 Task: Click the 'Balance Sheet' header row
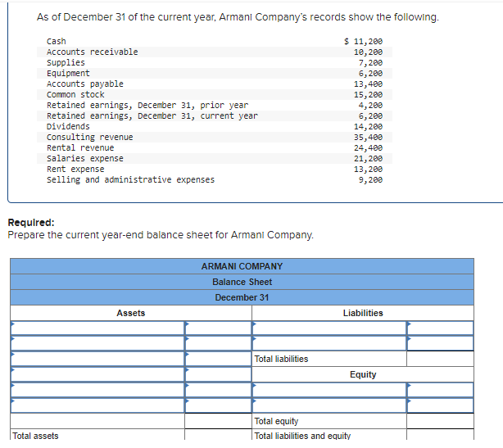[242, 282]
